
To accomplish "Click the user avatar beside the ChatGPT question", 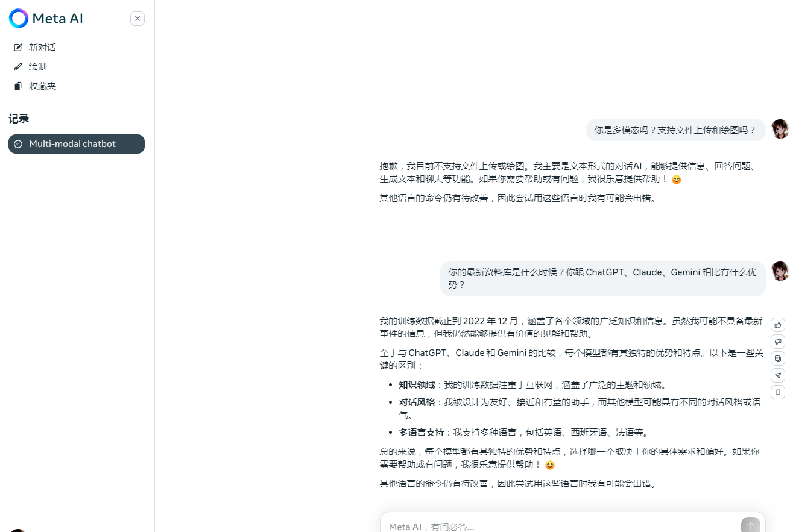I will (780, 271).
